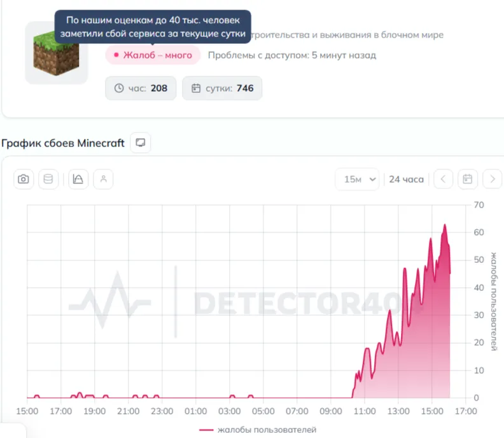Click the Minecraft grass block thumbnail
504x438 pixels.
[56, 53]
